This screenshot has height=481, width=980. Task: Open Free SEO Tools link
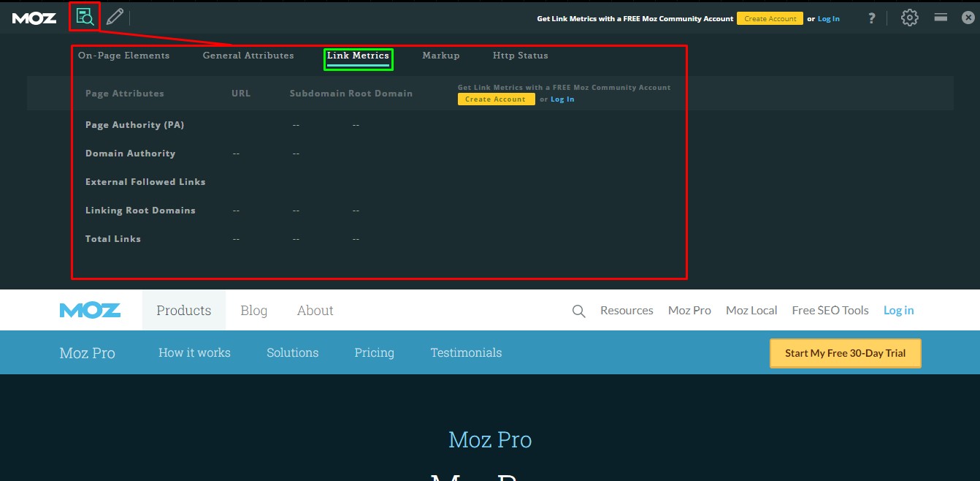point(830,310)
